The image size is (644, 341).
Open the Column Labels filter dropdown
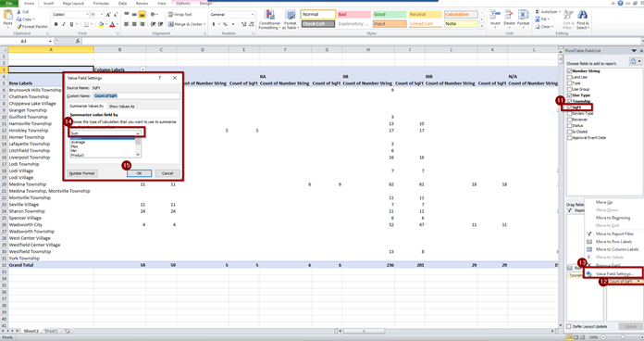(142, 69)
